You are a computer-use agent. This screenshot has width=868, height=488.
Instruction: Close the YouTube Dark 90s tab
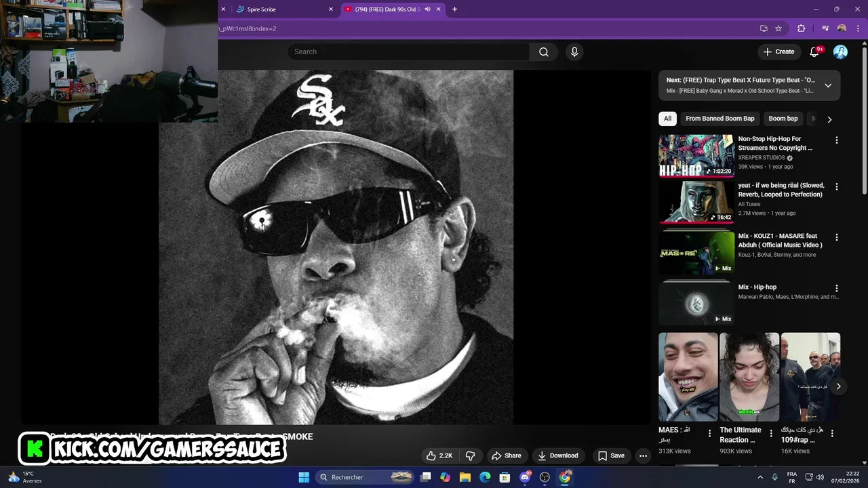[439, 9]
